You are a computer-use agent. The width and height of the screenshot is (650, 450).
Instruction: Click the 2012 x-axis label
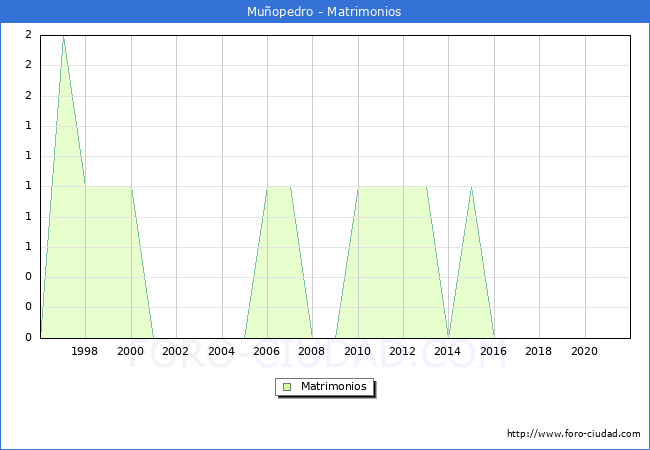point(402,351)
